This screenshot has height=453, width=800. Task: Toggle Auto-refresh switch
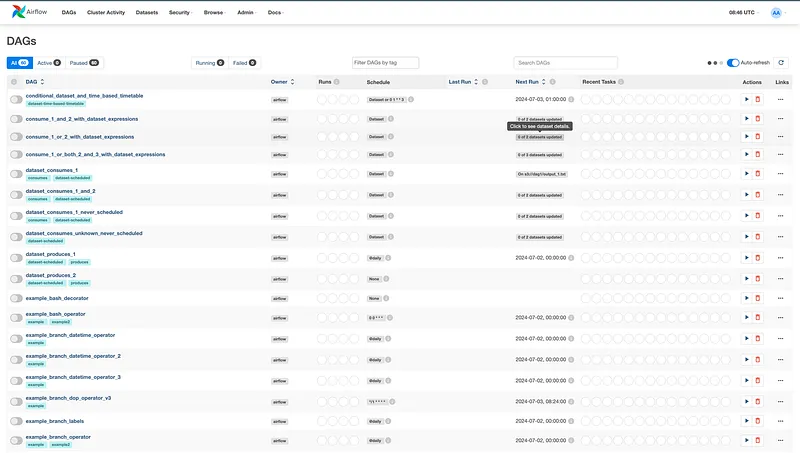tap(733, 63)
